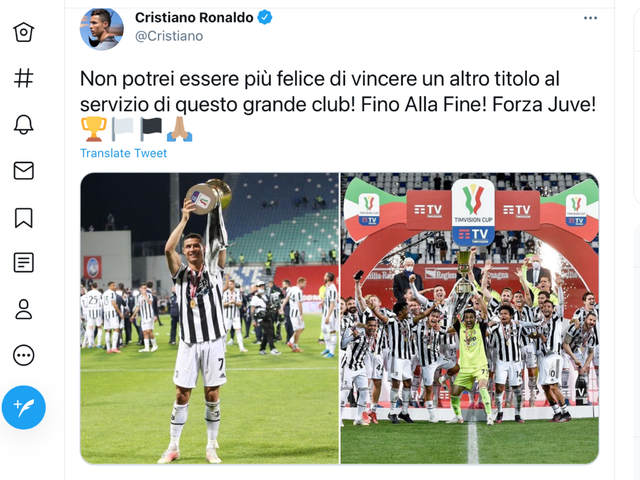Open Cristiano Ronaldo's profile avatar
Image resolution: width=640 pixels, height=480 pixels.
(102, 28)
